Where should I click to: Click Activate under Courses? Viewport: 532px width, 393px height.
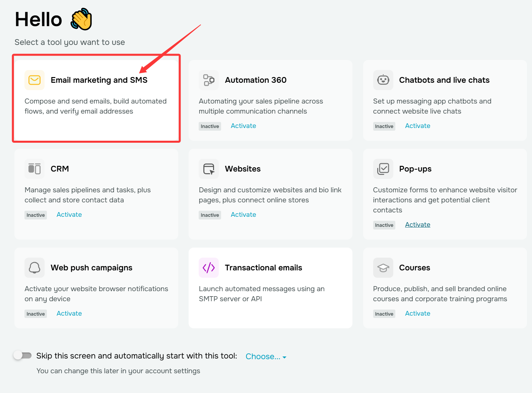[x=417, y=314]
